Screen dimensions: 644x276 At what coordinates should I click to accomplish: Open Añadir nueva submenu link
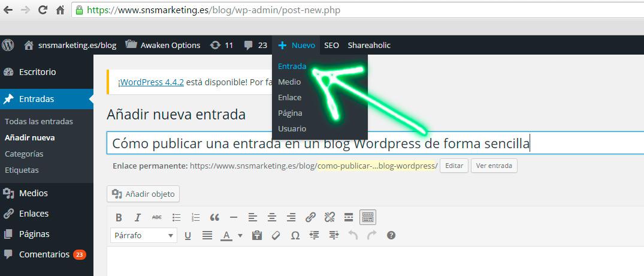(x=29, y=137)
